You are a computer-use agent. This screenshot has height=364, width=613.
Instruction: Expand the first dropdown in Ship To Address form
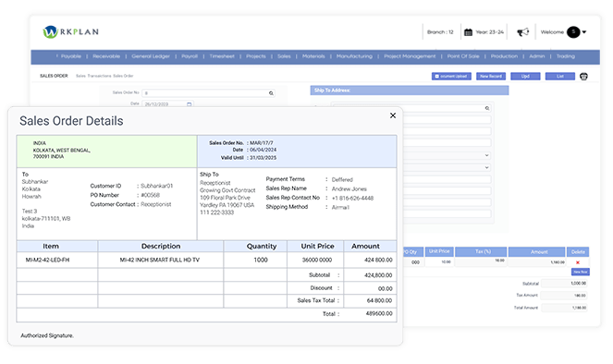click(486, 155)
